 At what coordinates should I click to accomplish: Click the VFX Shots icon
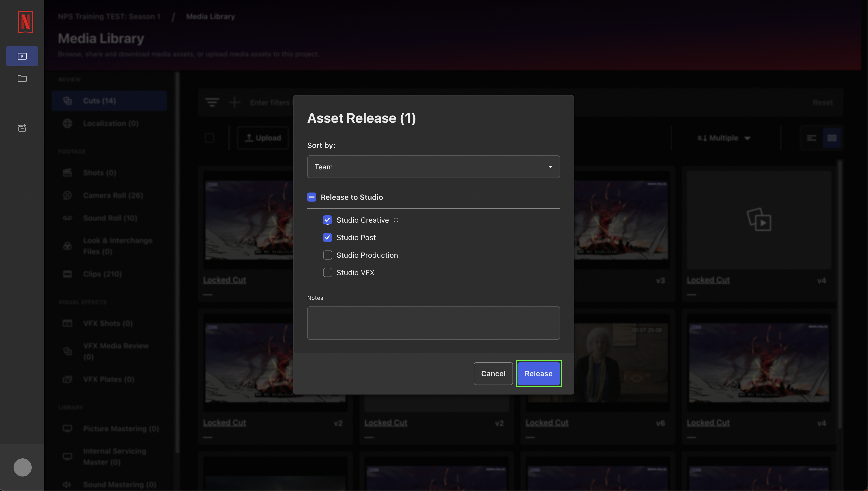tap(67, 323)
